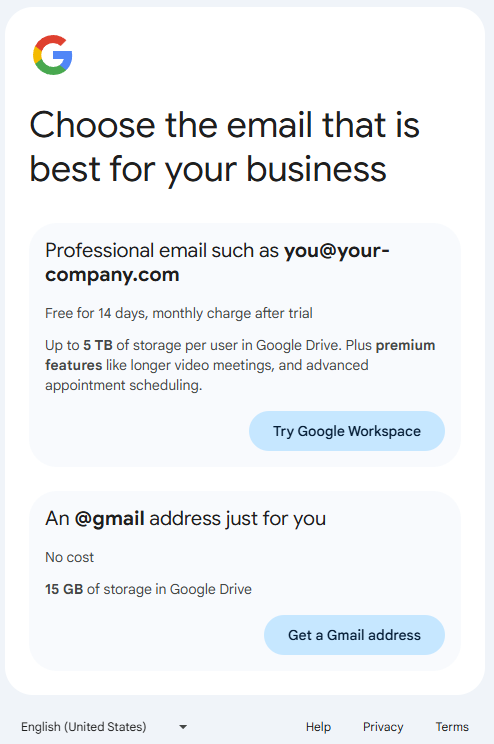
Task: Click the bold '@gmail' text
Action: point(110,519)
